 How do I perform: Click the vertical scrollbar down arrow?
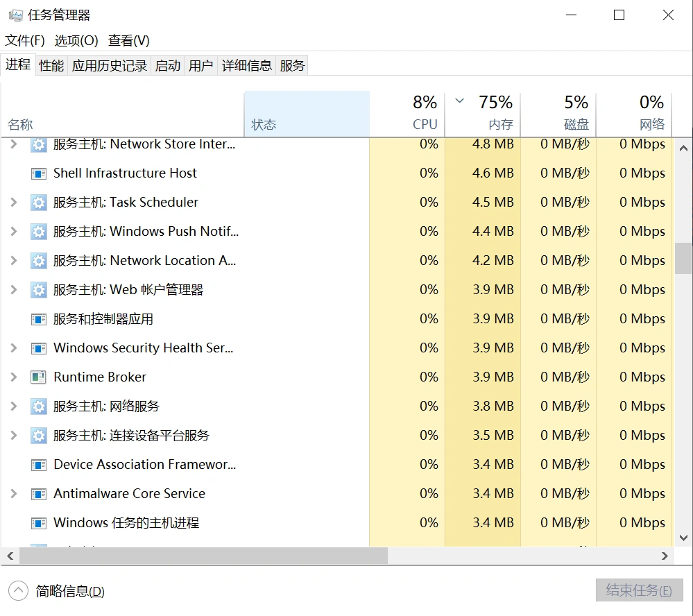(682, 538)
